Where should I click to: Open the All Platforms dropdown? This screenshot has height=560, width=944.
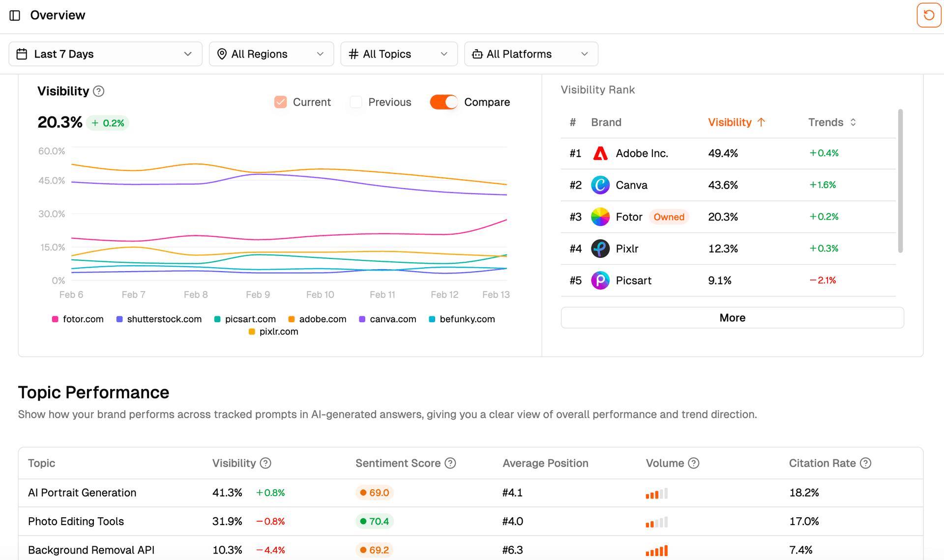[531, 54]
